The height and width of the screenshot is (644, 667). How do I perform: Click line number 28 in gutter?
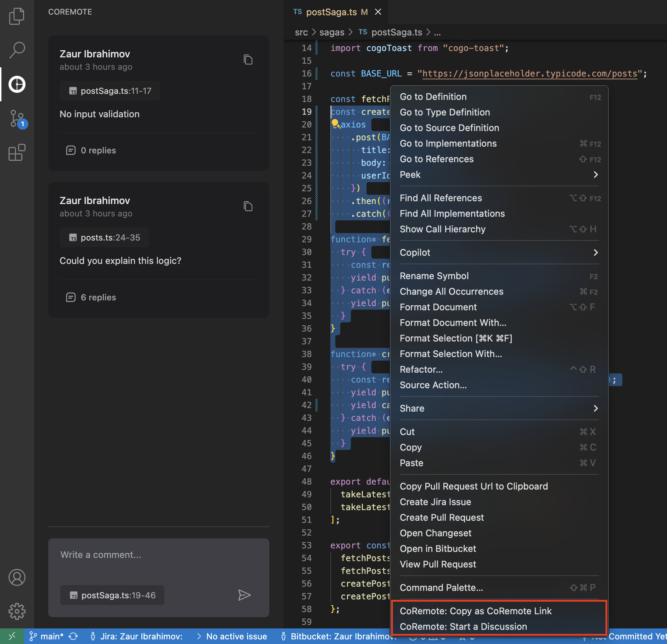point(307,226)
